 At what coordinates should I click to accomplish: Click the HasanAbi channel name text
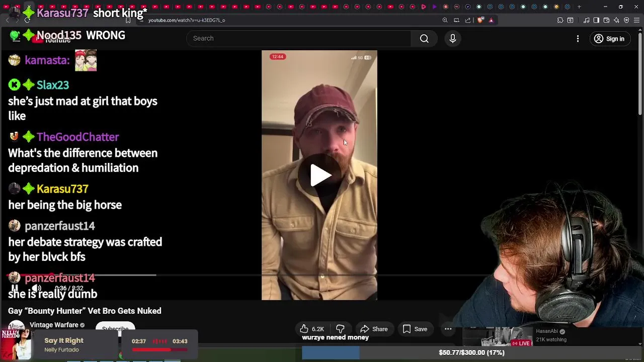[x=547, y=331]
